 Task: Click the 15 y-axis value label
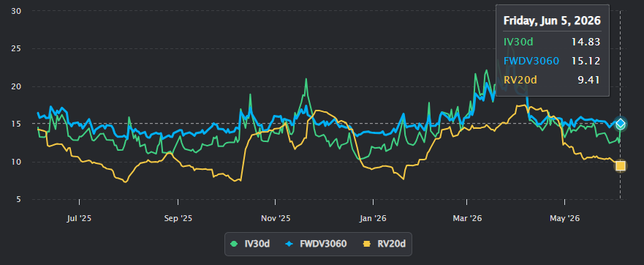pos(17,124)
